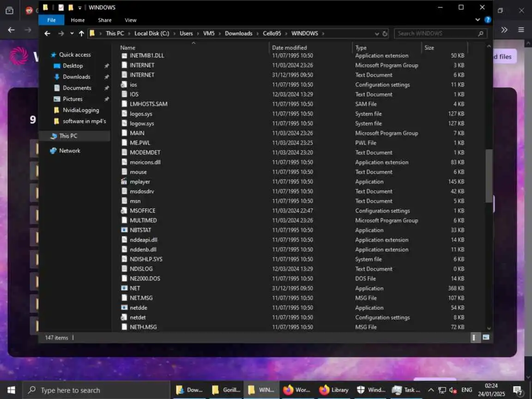Open the notification center icon
The image size is (532, 399).
pyautogui.click(x=517, y=391)
